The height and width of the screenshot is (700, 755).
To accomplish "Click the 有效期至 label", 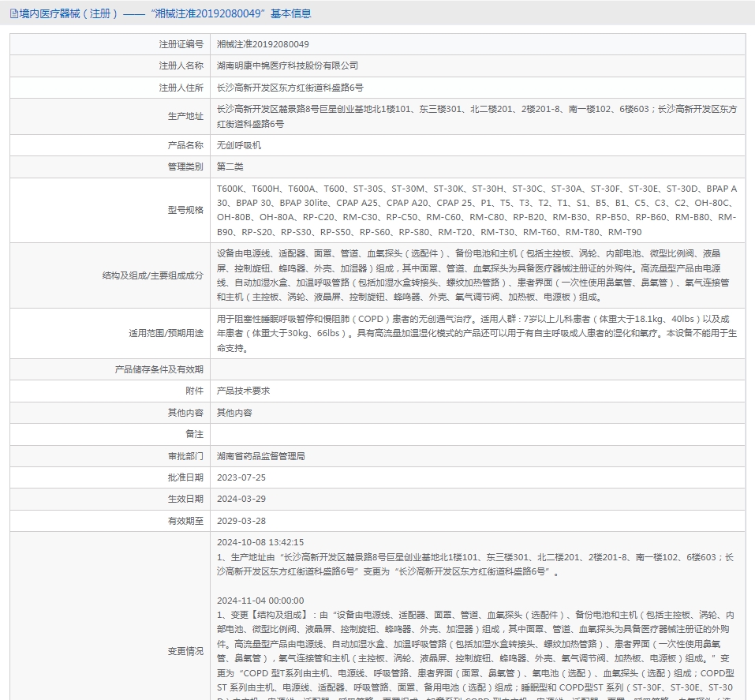I will (185, 521).
